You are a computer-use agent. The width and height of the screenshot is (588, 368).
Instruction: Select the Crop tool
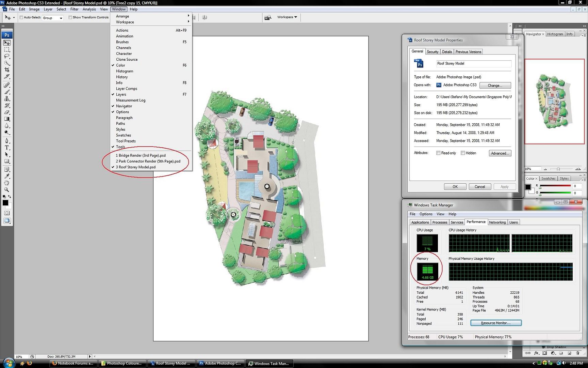coord(7,70)
